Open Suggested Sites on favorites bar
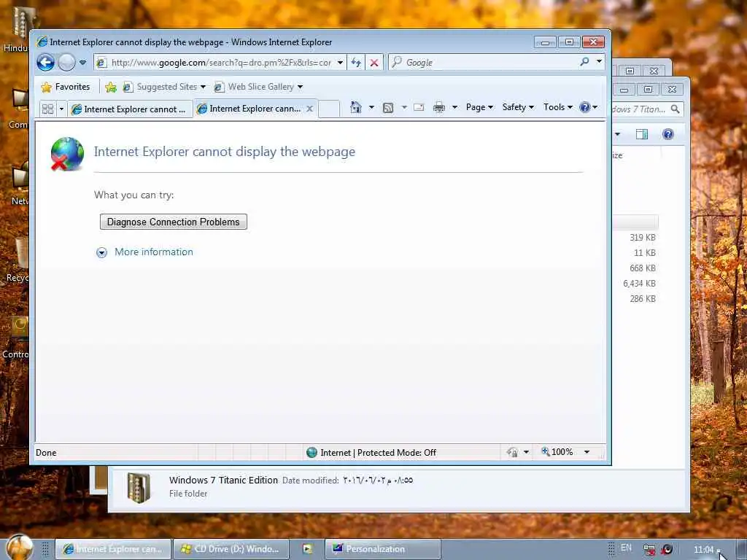747x560 pixels. (164, 87)
